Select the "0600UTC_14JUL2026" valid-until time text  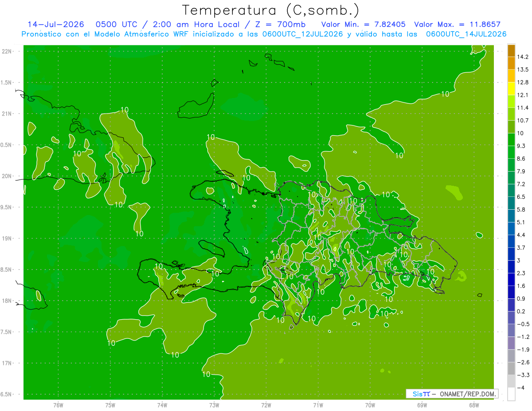[x=466, y=34]
